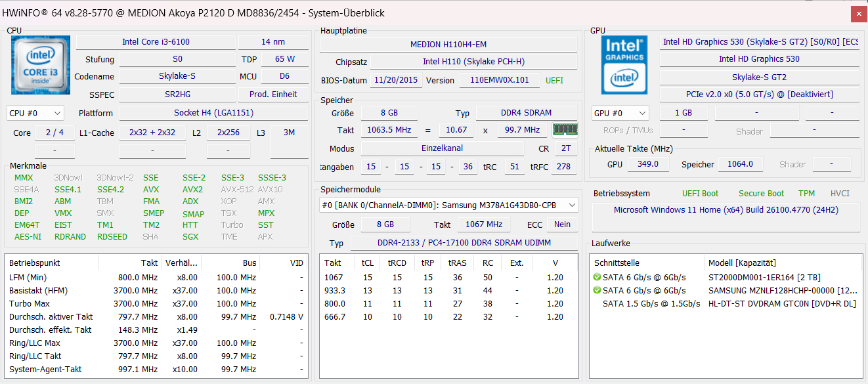Screen dimensions: 868x384
Task: Click the TDP value 65 W
Action: [285, 59]
